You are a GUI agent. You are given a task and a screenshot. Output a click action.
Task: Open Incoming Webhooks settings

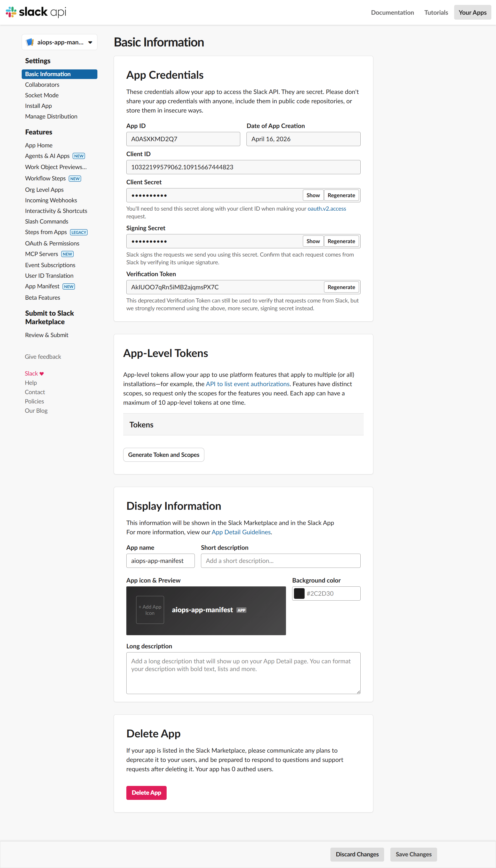[51, 200]
